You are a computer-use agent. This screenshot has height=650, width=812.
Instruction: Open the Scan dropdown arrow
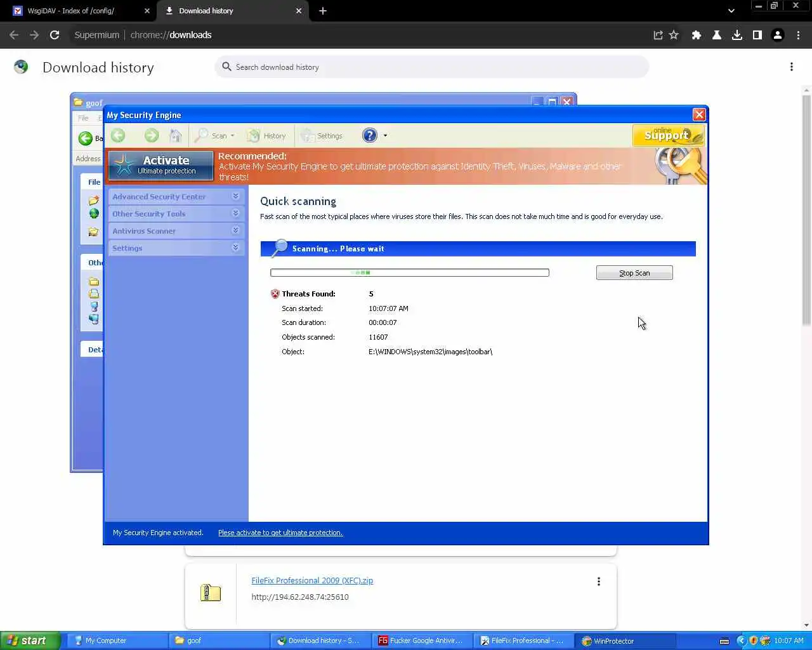[233, 136]
